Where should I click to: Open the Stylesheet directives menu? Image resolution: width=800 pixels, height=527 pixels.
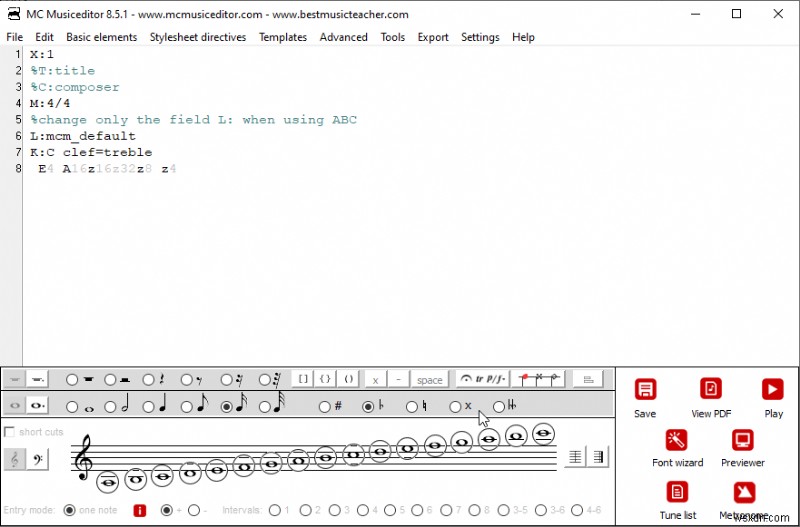pos(198,37)
